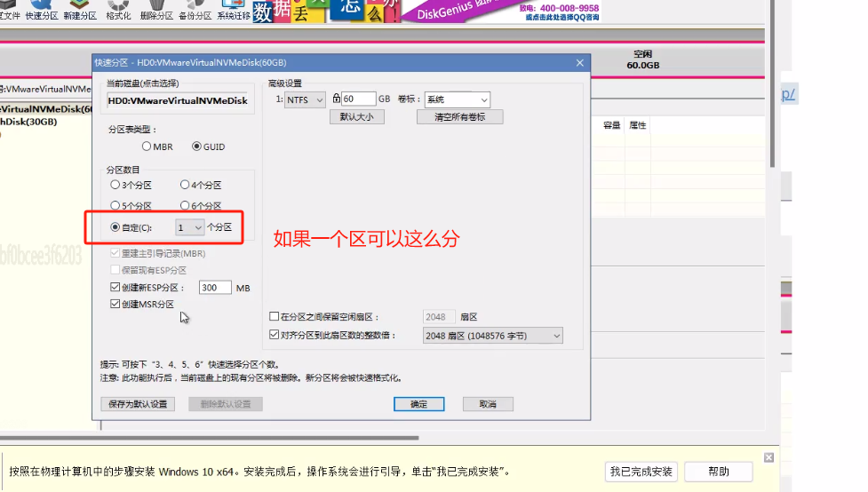868x492 pixels.
Task: Open the 卷标 volume label dropdown
Action: click(x=458, y=99)
